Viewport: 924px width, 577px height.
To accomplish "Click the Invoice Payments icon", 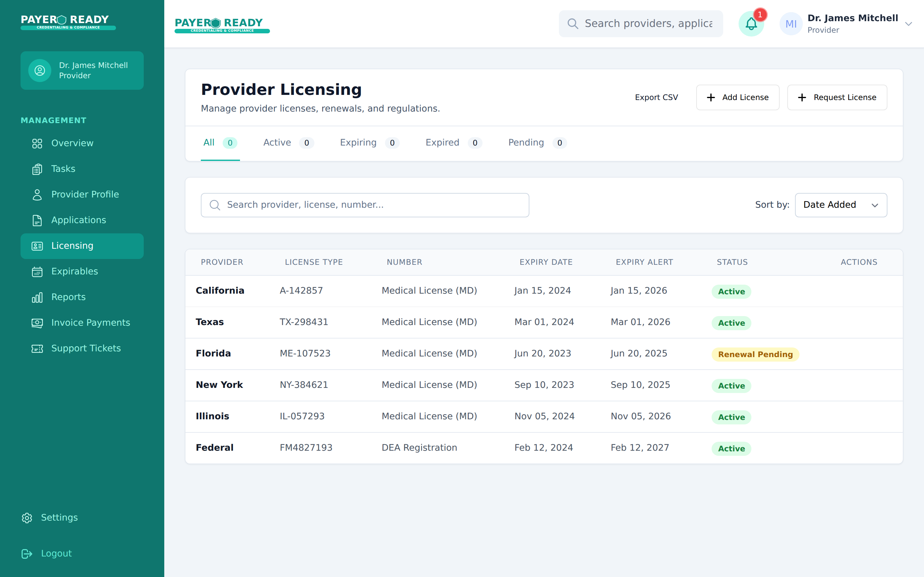I will point(37,323).
